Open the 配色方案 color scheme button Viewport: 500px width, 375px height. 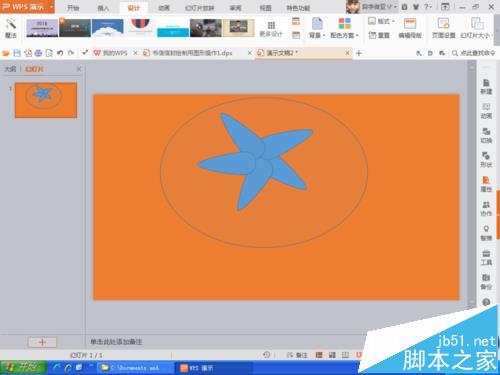(x=344, y=28)
